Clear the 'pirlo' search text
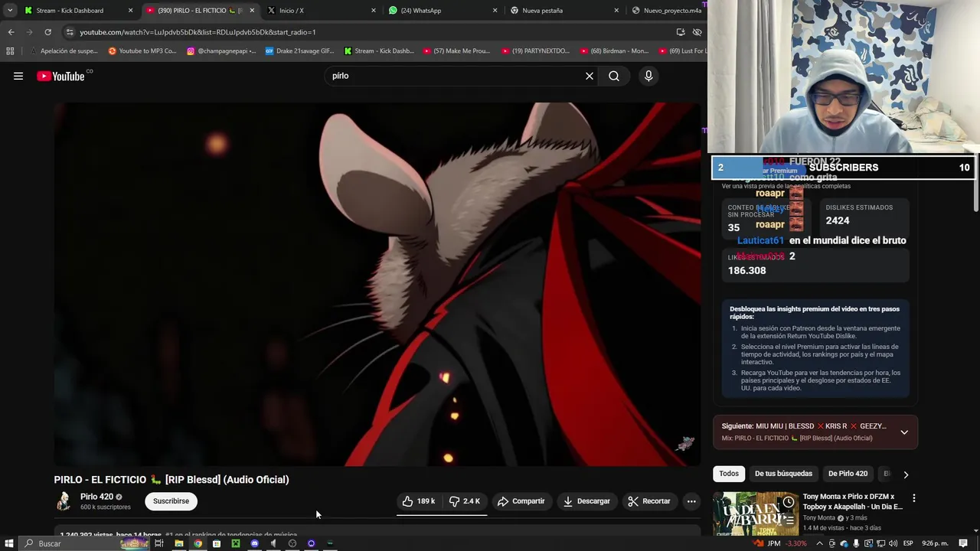Viewport: 980px width, 551px height. pos(590,76)
